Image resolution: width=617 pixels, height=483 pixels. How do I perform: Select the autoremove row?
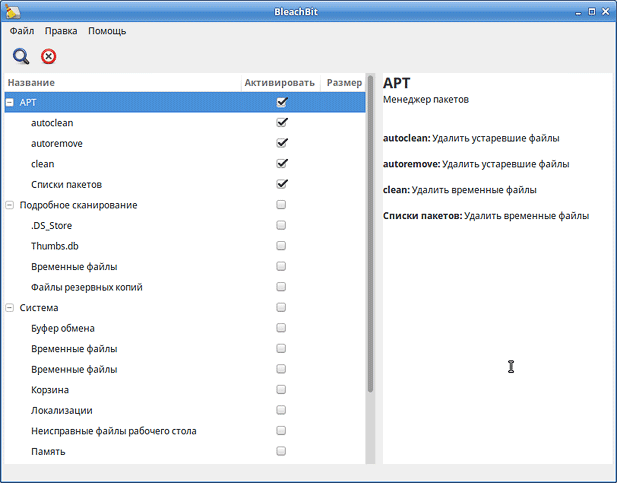click(185, 143)
